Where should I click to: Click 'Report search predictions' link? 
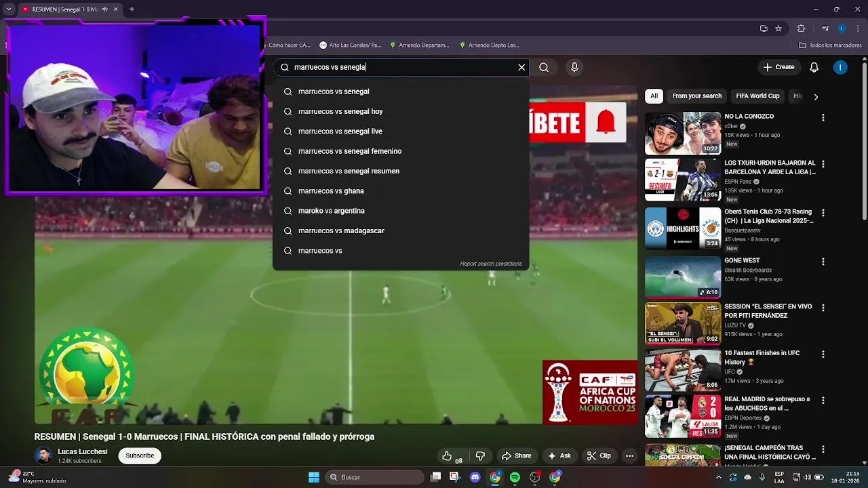(491, 264)
